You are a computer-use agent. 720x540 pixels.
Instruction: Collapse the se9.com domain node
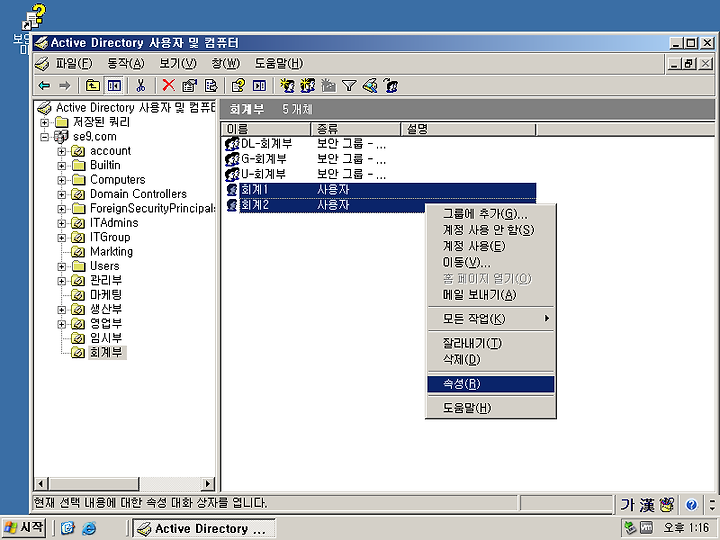click(x=45, y=137)
